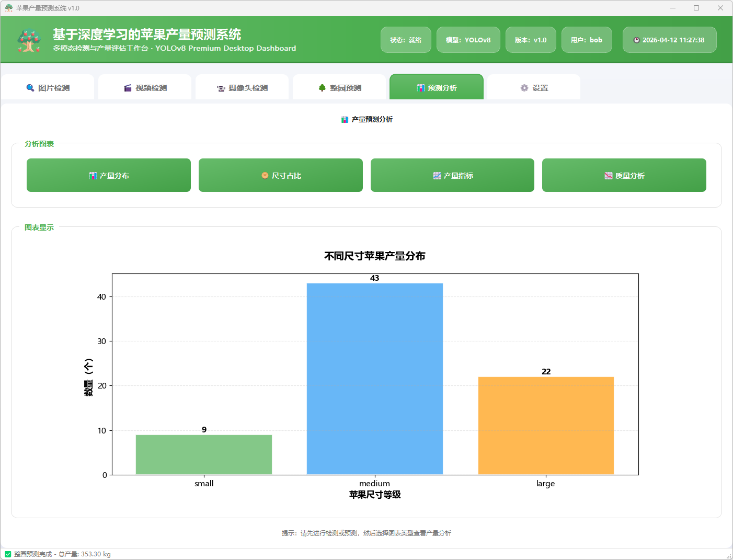Image resolution: width=733 pixels, height=560 pixels.
Task: View the 质量分析 chart
Action: [x=624, y=176]
